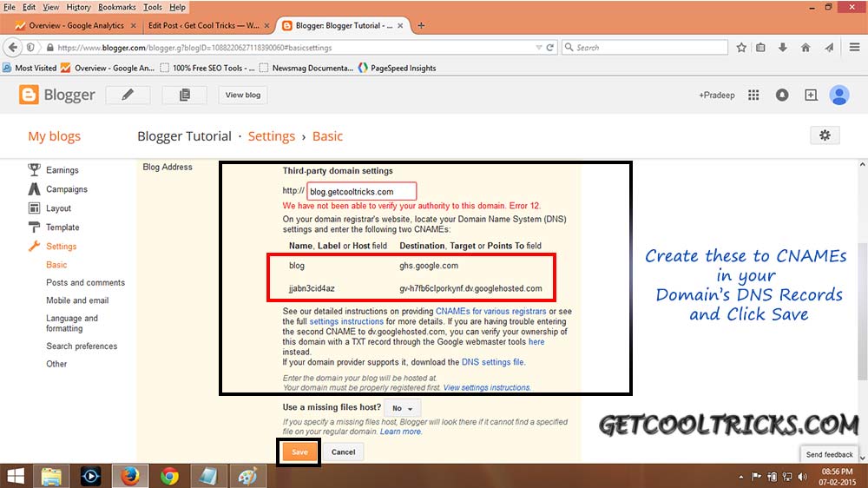The width and height of the screenshot is (868, 488).
Task: Open Google notifications bell icon
Action: coord(782,95)
